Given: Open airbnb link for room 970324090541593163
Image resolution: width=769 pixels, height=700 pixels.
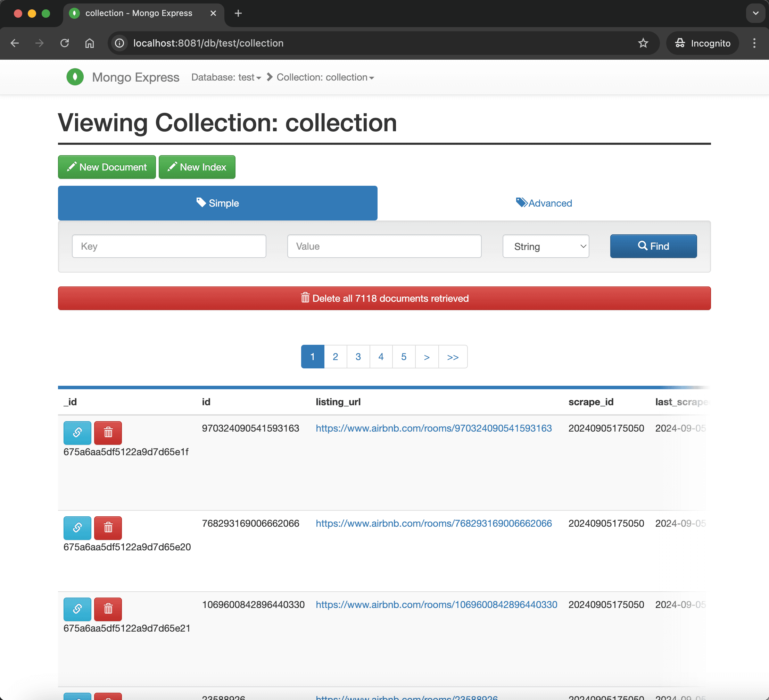Looking at the screenshot, I should 434,428.
